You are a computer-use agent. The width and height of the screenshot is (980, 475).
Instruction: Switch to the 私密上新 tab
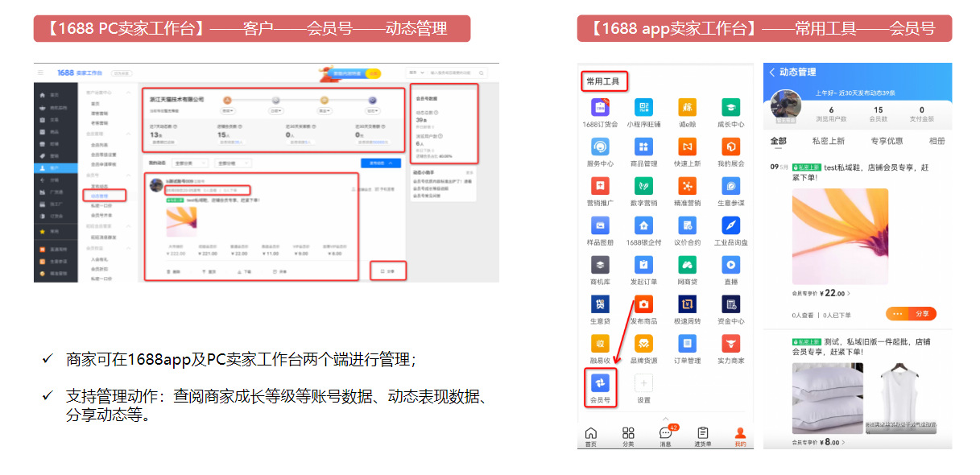(829, 141)
